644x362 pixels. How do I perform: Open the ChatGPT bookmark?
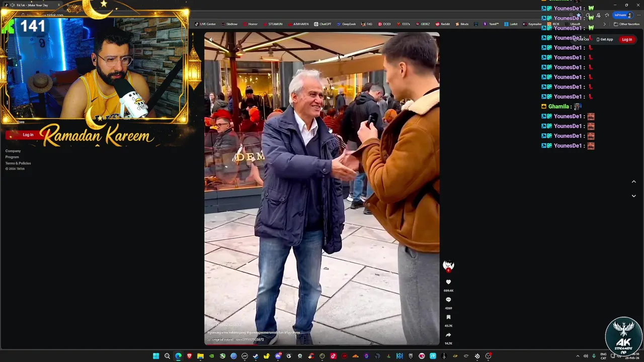[x=323, y=24]
